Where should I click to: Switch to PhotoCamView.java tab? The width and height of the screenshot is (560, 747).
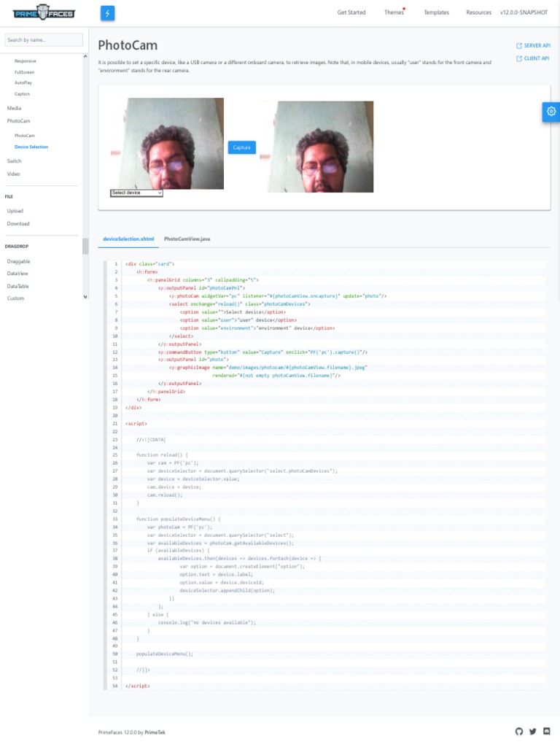187,239
